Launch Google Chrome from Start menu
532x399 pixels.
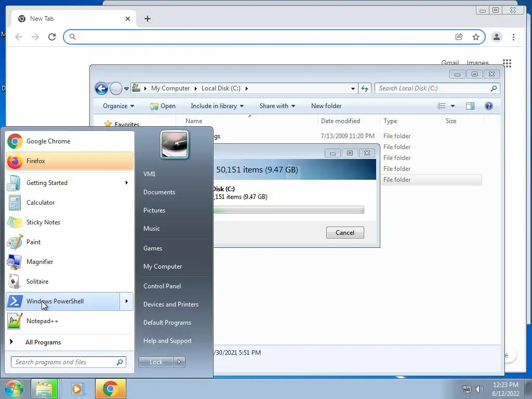pos(70,141)
